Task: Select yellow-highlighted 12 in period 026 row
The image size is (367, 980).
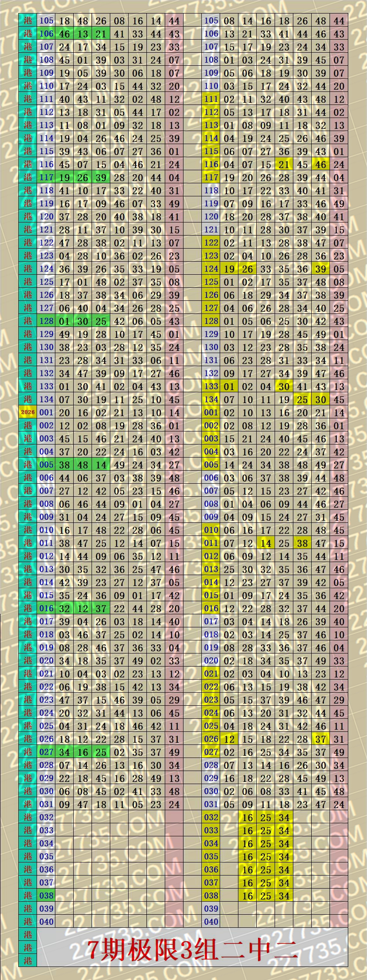Action: 229,739
